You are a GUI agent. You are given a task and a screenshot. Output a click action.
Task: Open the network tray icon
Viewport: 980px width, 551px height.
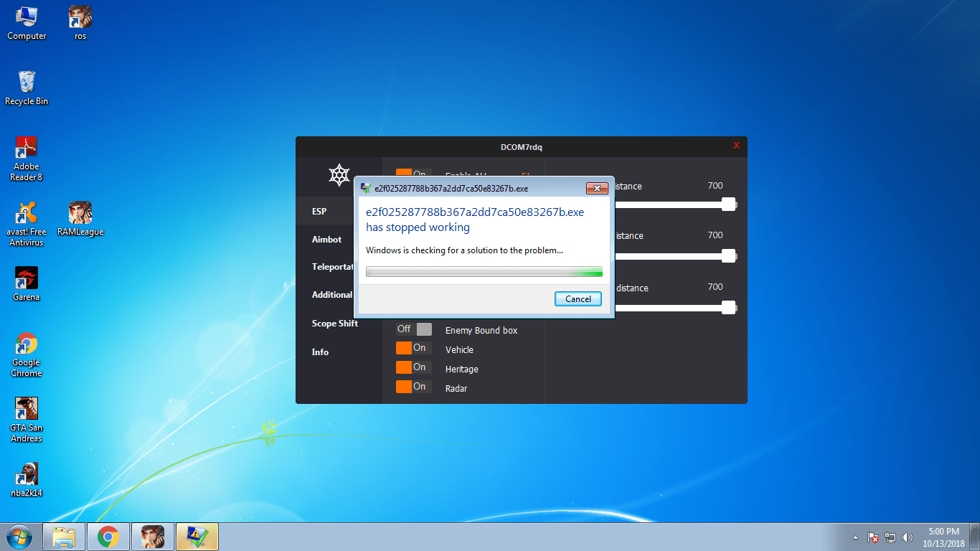coord(890,537)
